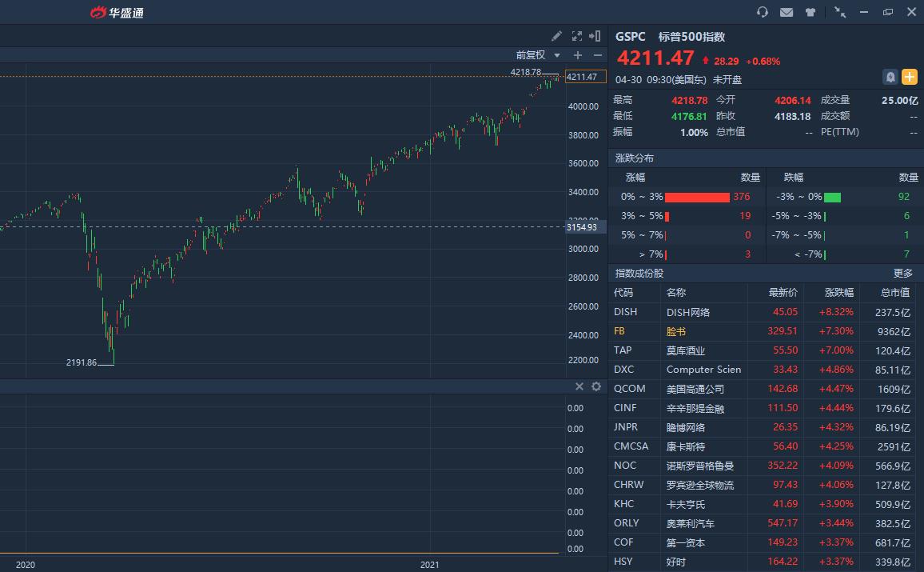The height and width of the screenshot is (572, 924).
Task: Click the 2020 label on time axis
Action: [x=26, y=565]
